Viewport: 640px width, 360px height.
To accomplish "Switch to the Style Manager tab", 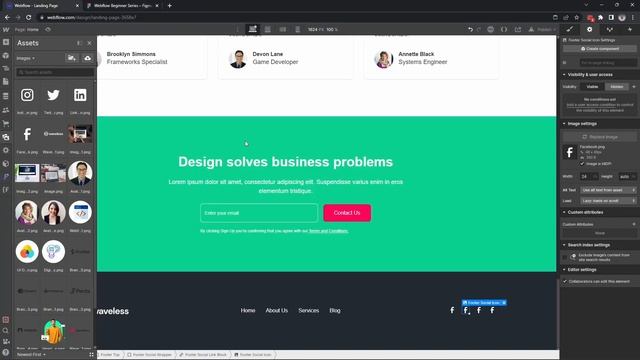I will (x=610, y=29).
